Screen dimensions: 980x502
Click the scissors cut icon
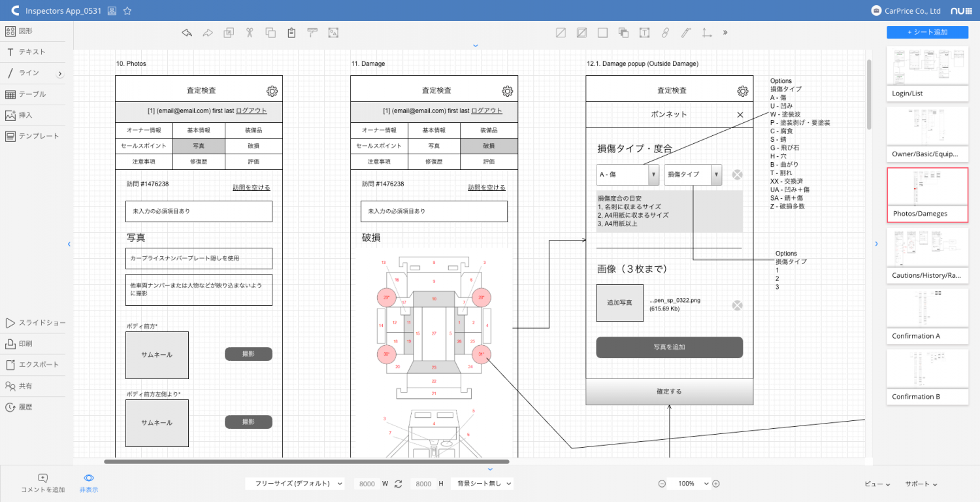[x=249, y=33]
